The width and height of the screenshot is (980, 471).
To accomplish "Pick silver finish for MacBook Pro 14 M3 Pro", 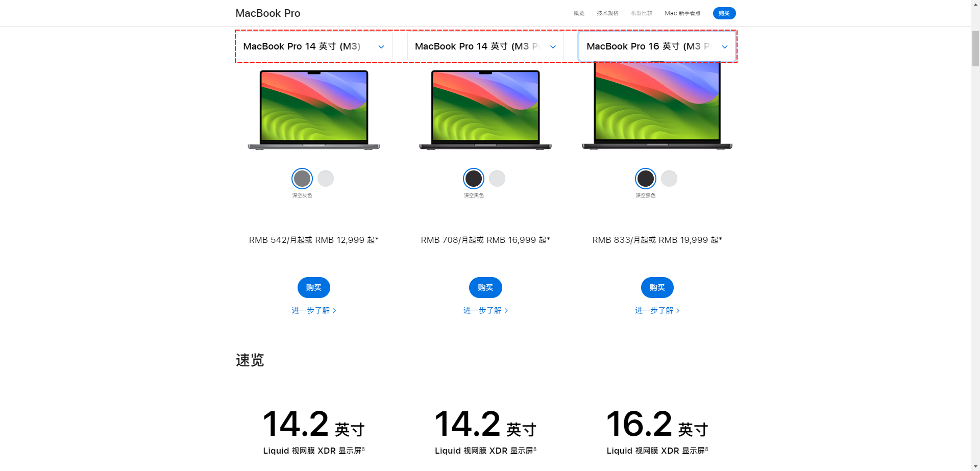I will 497,179.
